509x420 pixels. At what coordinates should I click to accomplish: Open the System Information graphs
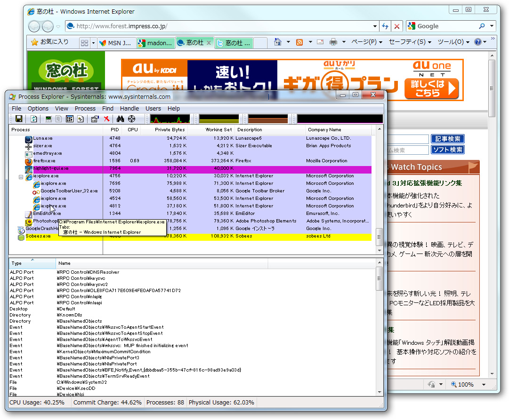(48, 119)
